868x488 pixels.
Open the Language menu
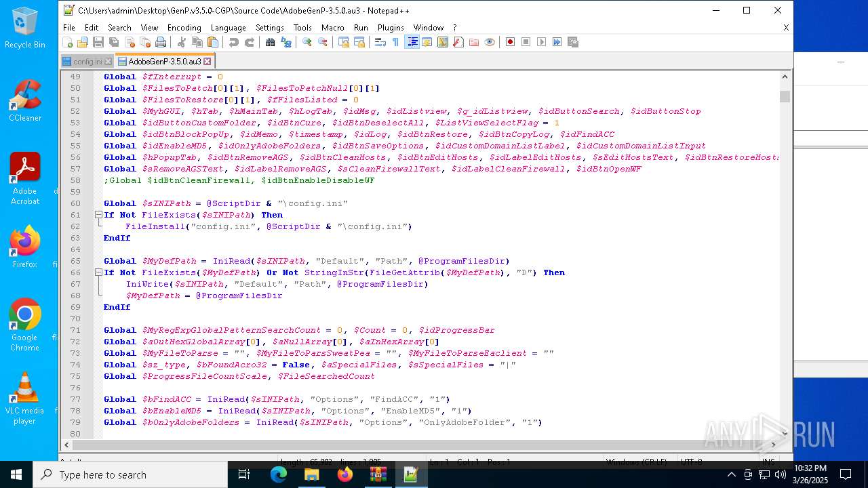tap(229, 28)
